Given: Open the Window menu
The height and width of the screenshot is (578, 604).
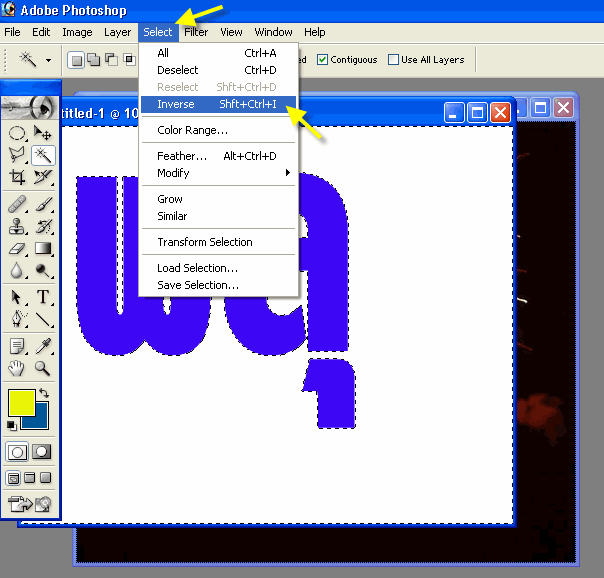Looking at the screenshot, I should (273, 32).
